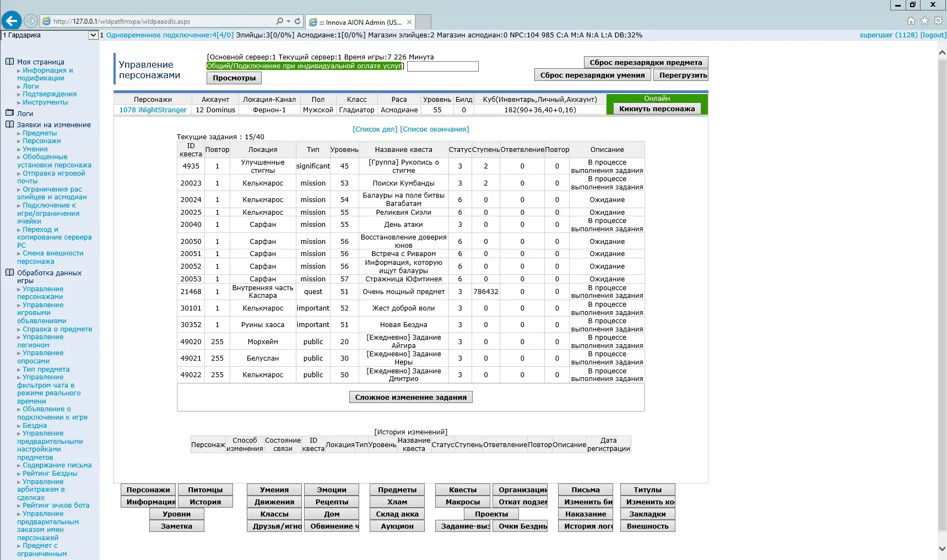Click the logout link
The width and height of the screenshot is (947, 560).
[x=933, y=35]
